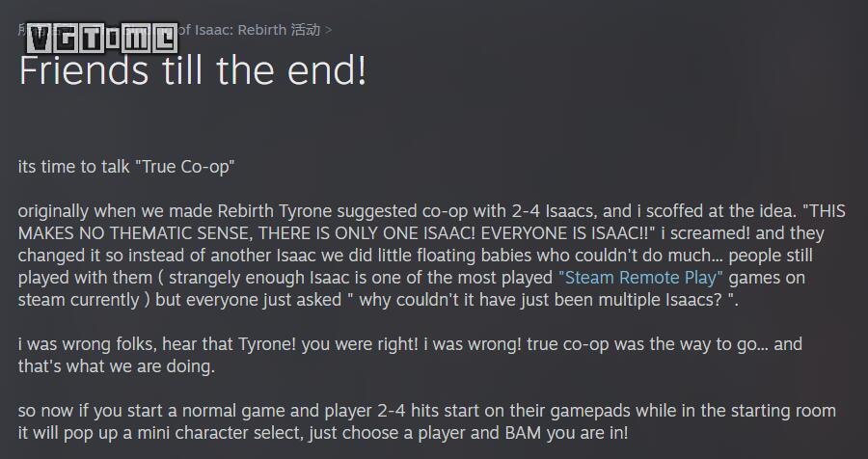Click the "Friends till the end!" headline
Image resolution: width=868 pixels, height=459 pixels.
(x=193, y=70)
